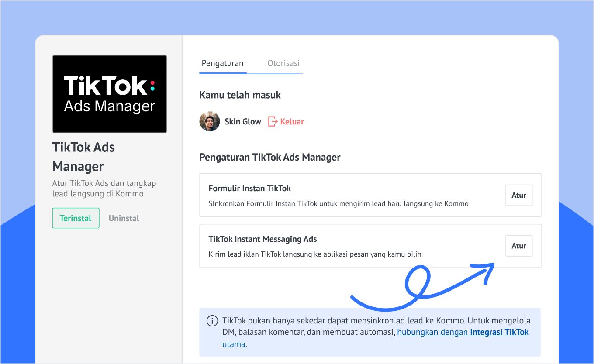This screenshot has height=364, width=594.
Task: Open the hubungkan dengan Integrasi TikTok link
Action: [x=463, y=332]
